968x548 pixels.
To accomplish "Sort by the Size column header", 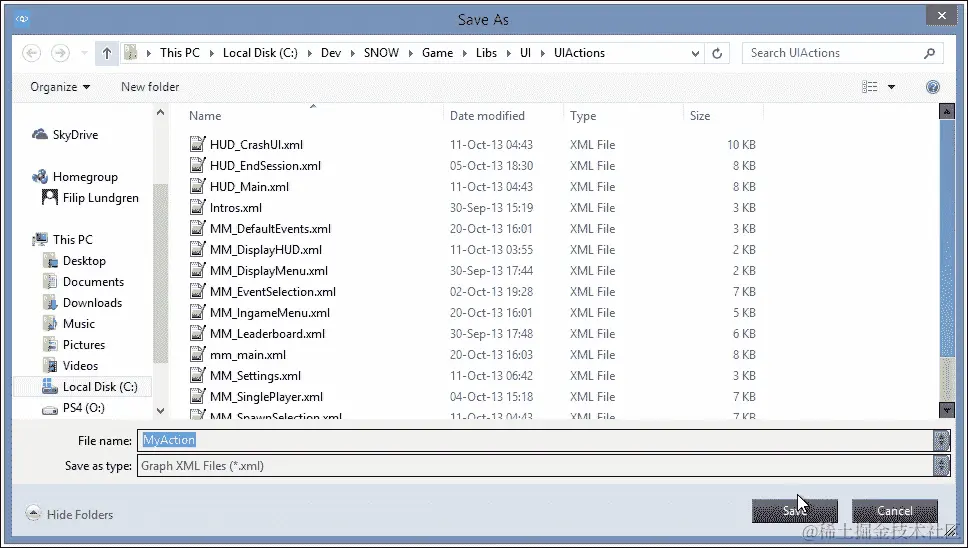I will coord(700,115).
